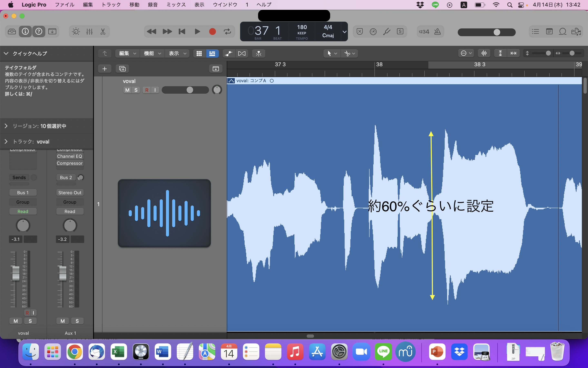
Task: Click the Stereo Out output slot
Action: 70,193
